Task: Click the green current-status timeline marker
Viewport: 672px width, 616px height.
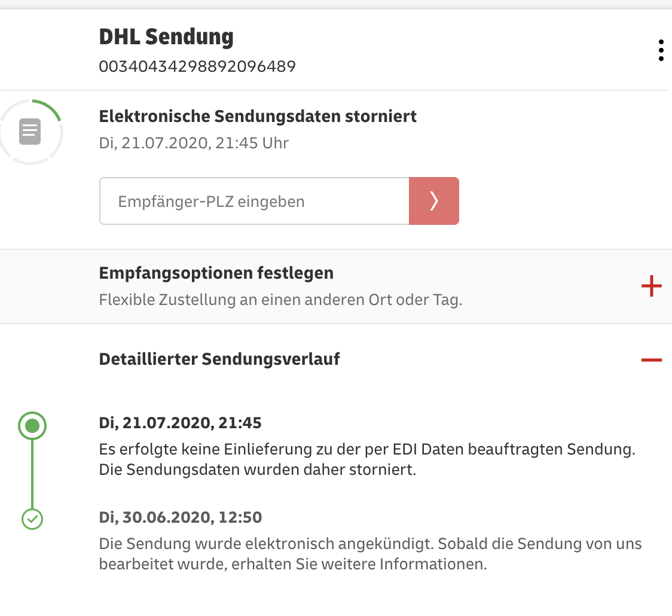Action: coord(32,426)
